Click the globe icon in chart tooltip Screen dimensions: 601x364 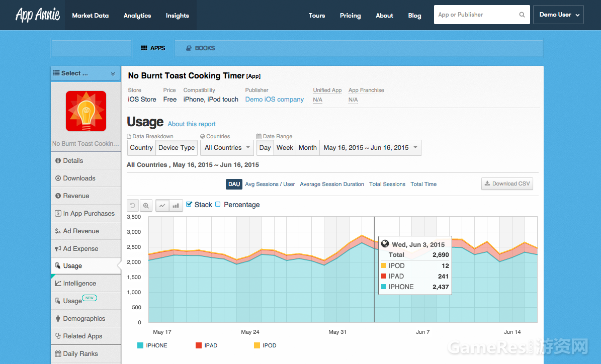click(x=385, y=244)
